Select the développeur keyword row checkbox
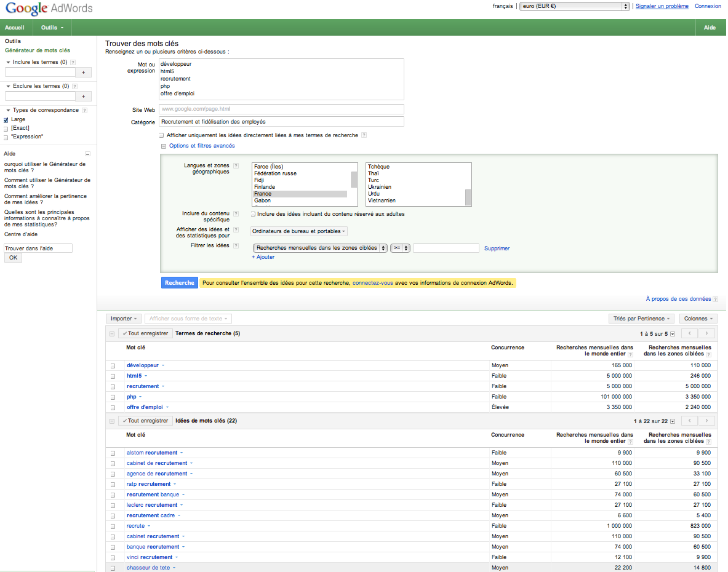 [113, 366]
